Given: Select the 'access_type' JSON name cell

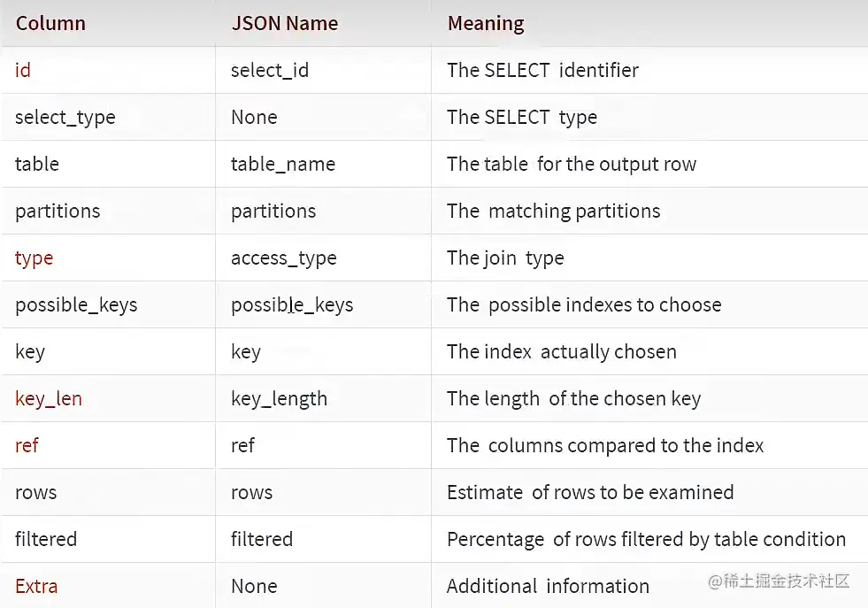Looking at the screenshot, I should coord(283,258).
